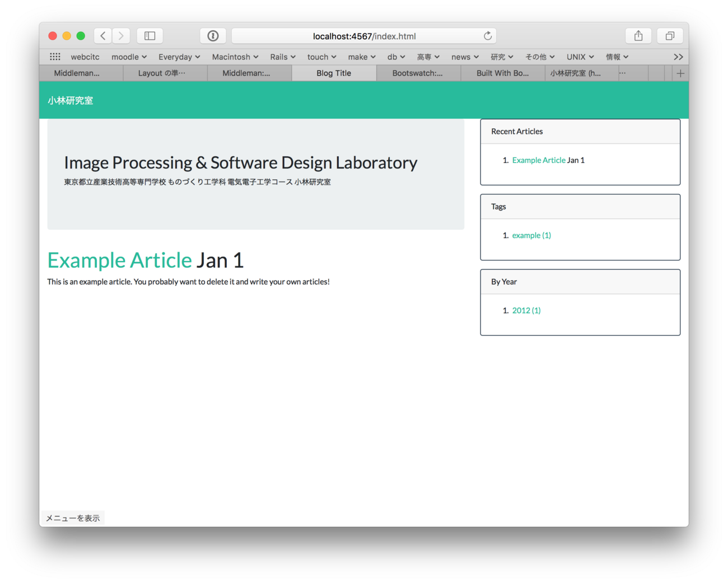This screenshot has height=583, width=728.
Task: Toggle the Safari sidebar button
Action: (150, 36)
